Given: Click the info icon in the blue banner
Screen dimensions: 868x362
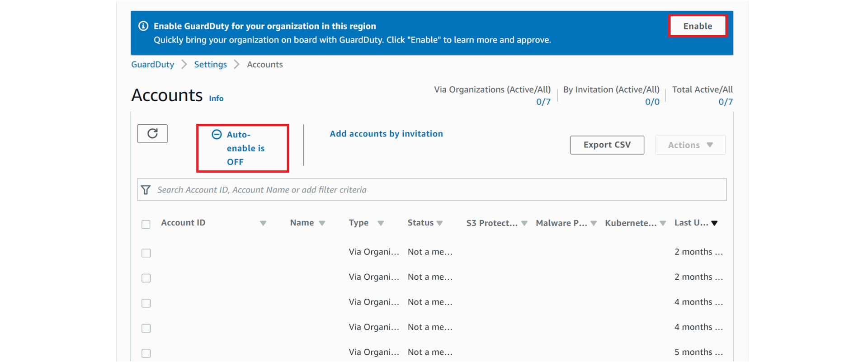Looking at the screenshot, I should click(x=143, y=26).
